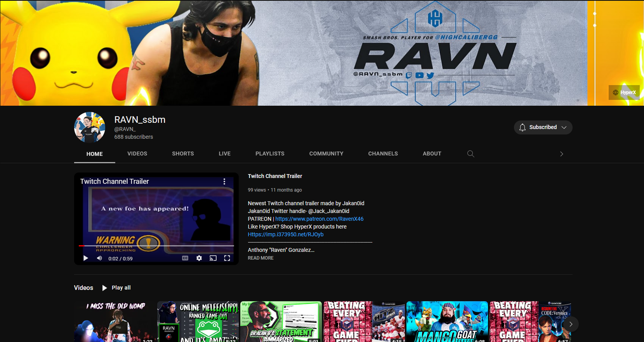The width and height of the screenshot is (644, 342).
Task: Click the Cast to TV icon
Action: tap(213, 258)
